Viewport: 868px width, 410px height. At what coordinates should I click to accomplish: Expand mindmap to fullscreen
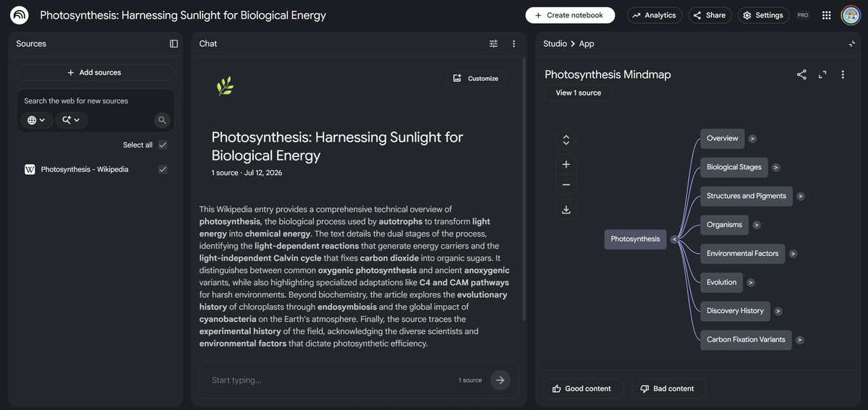pyautogui.click(x=822, y=74)
